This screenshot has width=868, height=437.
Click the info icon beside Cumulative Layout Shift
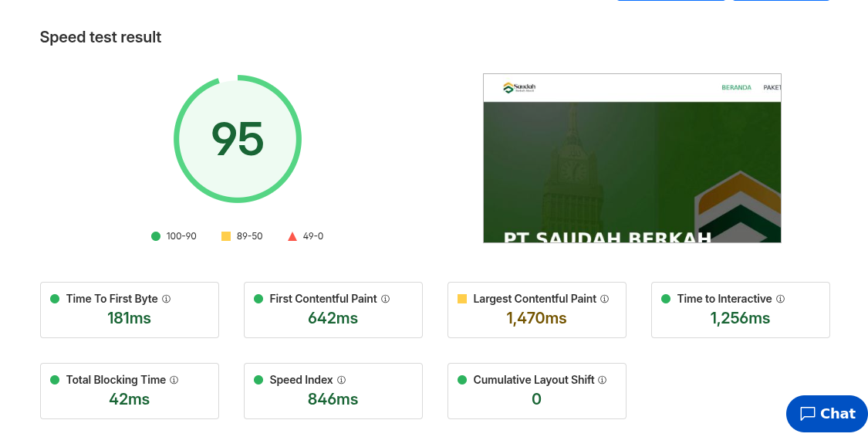click(603, 380)
